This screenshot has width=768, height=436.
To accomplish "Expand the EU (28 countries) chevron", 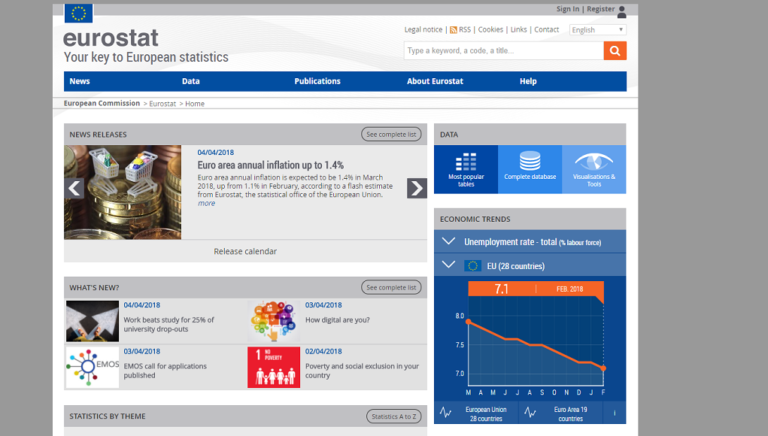I will tap(448, 265).
